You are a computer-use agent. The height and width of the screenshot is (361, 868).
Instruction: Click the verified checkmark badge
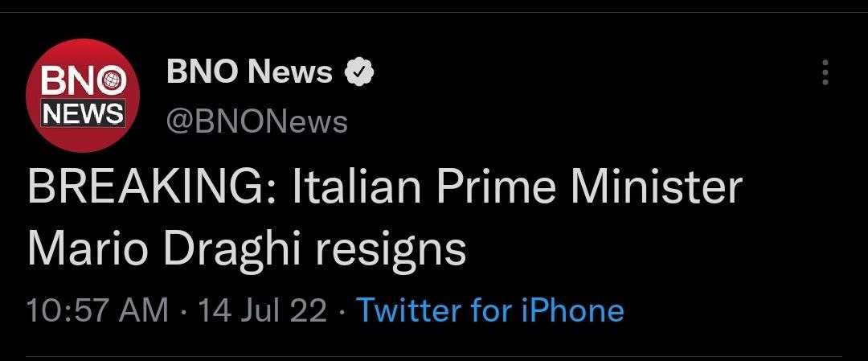click(358, 73)
